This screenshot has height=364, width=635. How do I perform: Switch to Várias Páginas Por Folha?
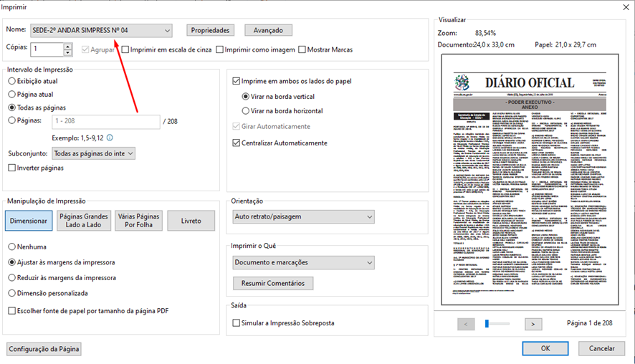[x=138, y=221]
